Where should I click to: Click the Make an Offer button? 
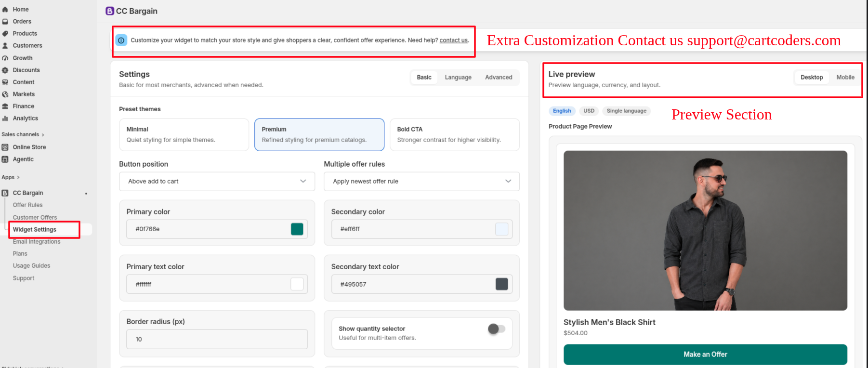click(x=705, y=355)
